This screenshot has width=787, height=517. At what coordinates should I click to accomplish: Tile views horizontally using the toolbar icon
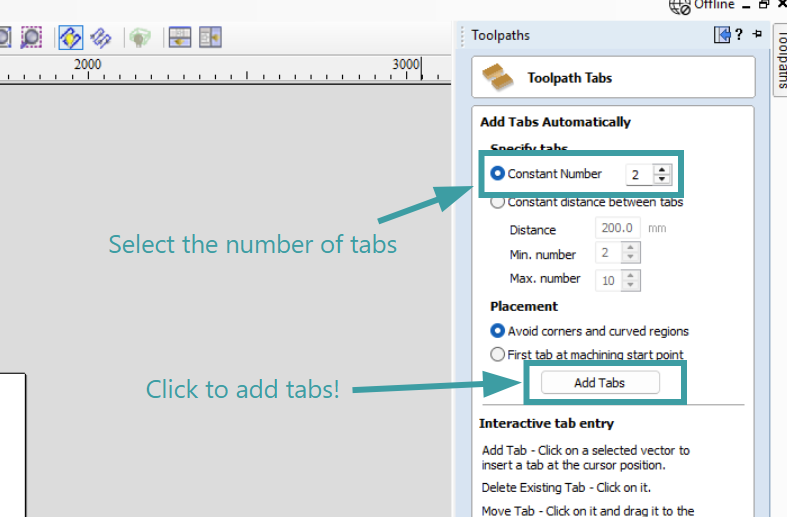point(180,38)
